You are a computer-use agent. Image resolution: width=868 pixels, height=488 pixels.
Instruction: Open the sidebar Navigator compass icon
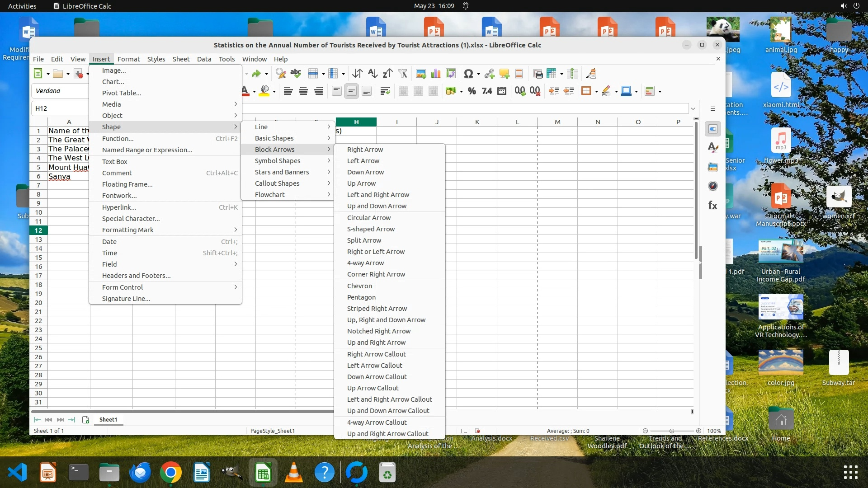712,186
